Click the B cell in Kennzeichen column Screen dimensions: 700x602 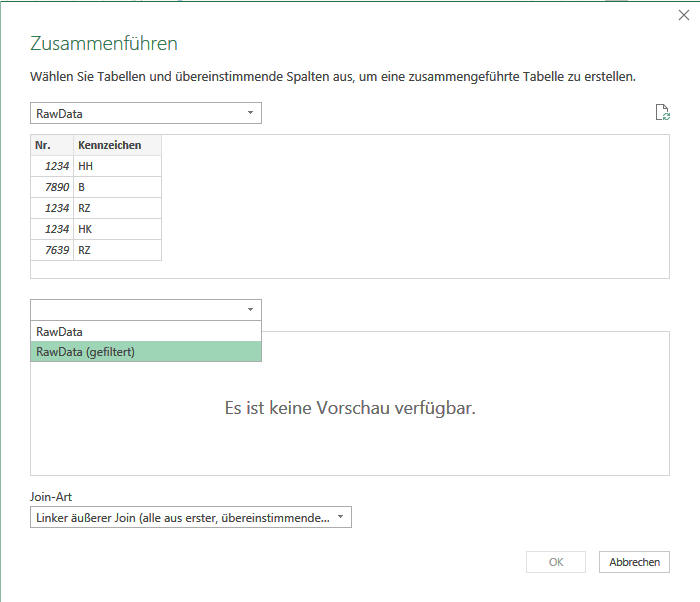pyautogui.click(x=117, y=187)
